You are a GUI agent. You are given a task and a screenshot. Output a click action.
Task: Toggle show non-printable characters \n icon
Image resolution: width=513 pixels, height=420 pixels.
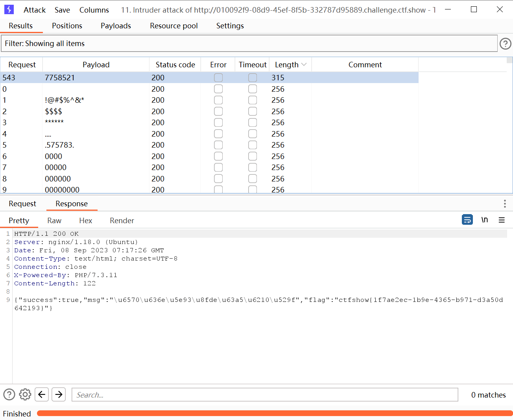(485, 220)
